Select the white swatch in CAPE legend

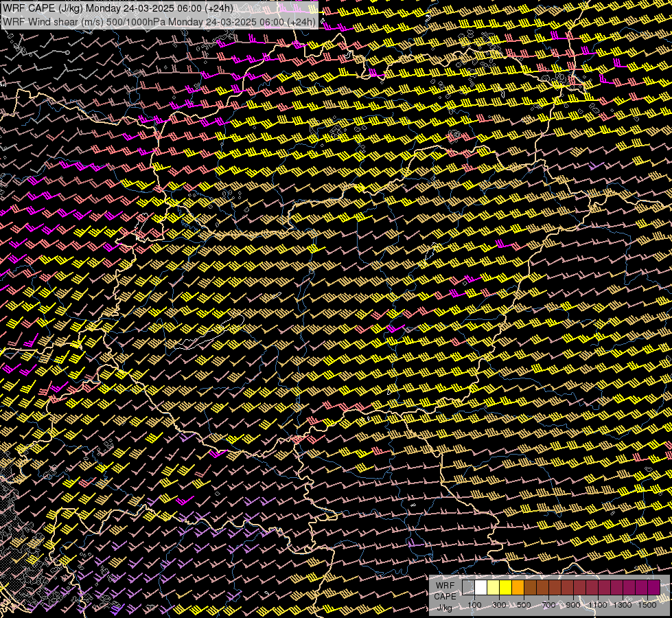(481, 587)
